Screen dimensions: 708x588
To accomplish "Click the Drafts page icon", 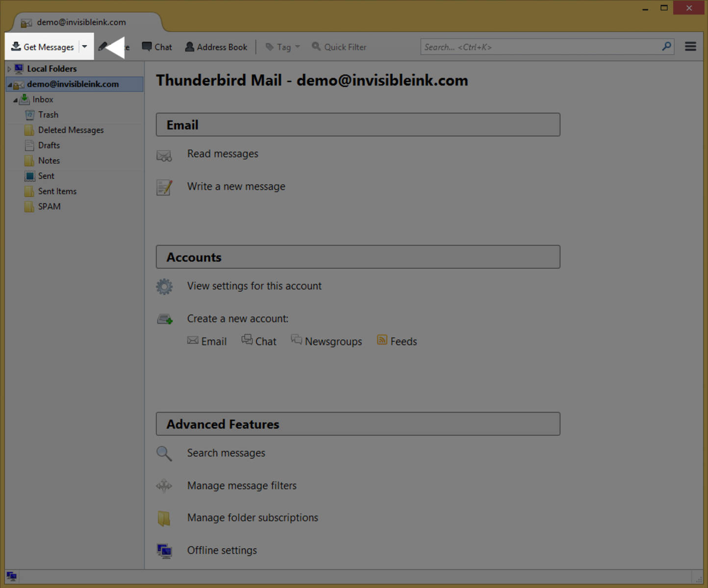I will [x=29, y=146].
